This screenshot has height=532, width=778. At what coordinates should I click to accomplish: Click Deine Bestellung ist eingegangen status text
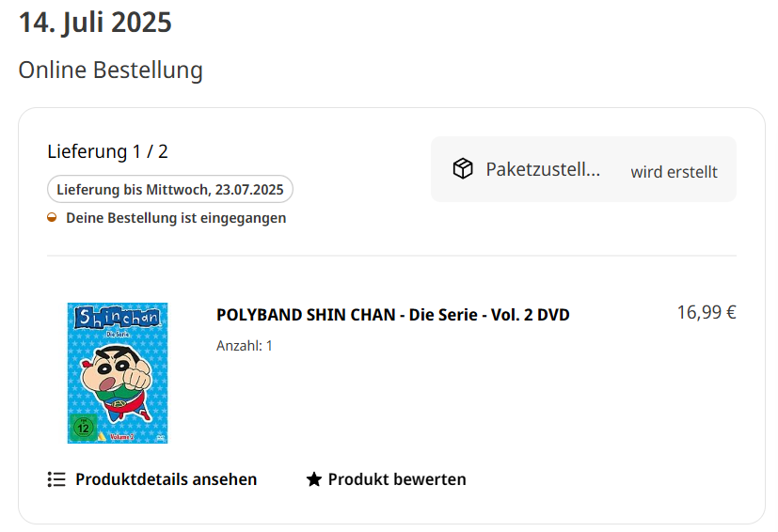pos(176,218)
